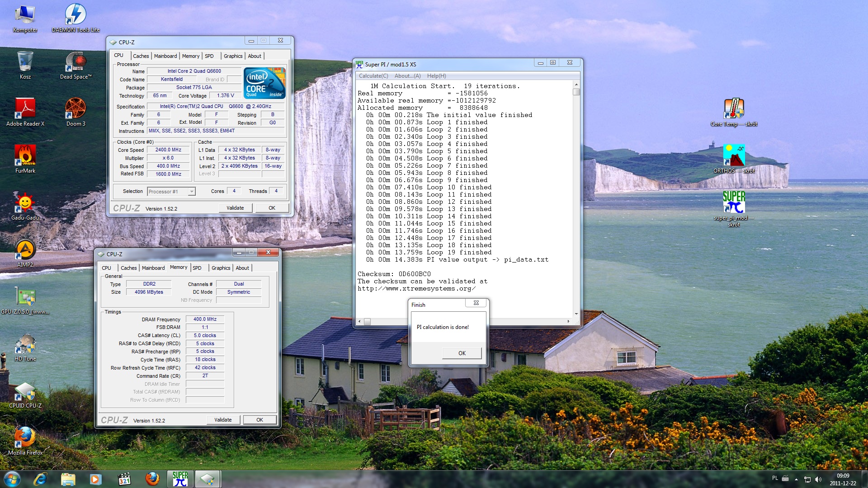Open Media Player Classic on the taskbar

coord(123,479)
